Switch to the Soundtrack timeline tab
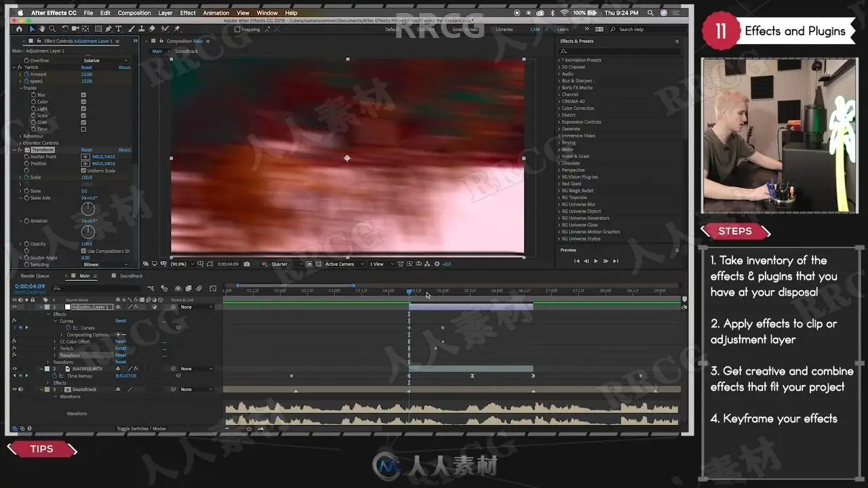Viewport: 868px width, 488px height. [x=132, y=276]
